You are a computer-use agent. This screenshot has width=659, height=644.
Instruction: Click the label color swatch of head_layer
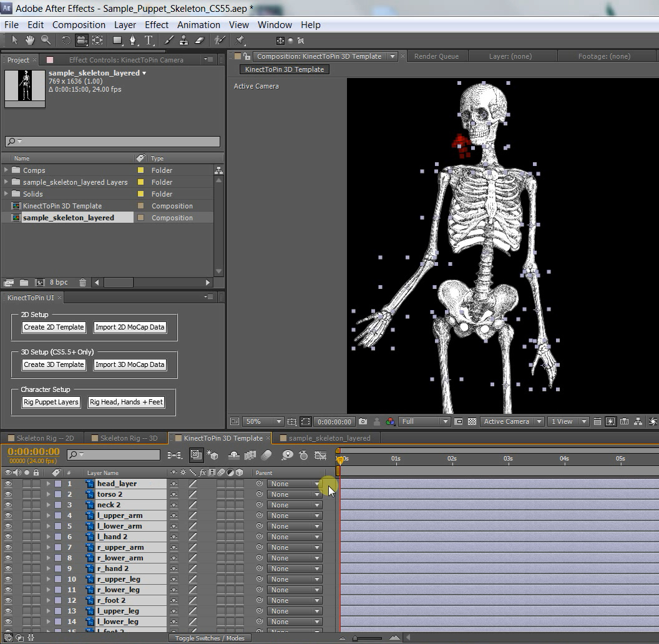click(x=58, y=484)
